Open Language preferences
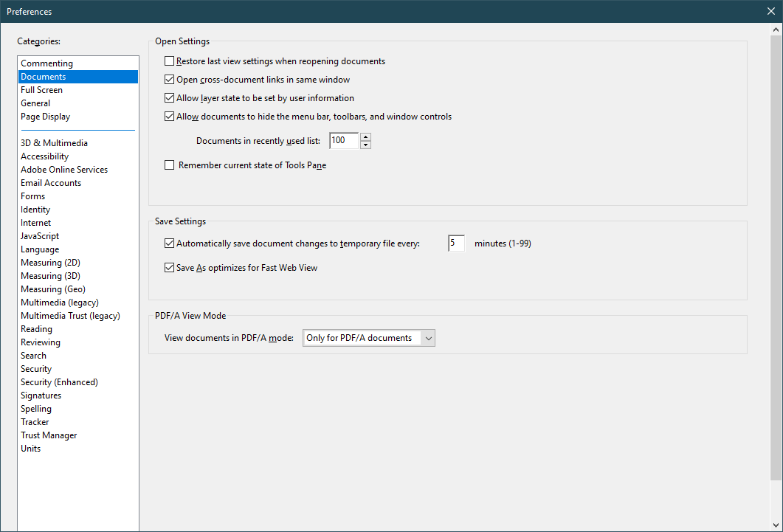Viewport: 783px width, 532px height. 78,249
